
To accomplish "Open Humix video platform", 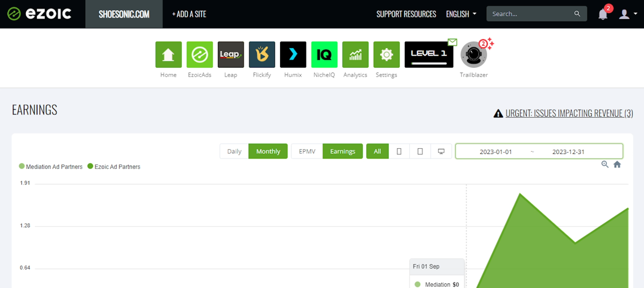I will tap(293, 55).
